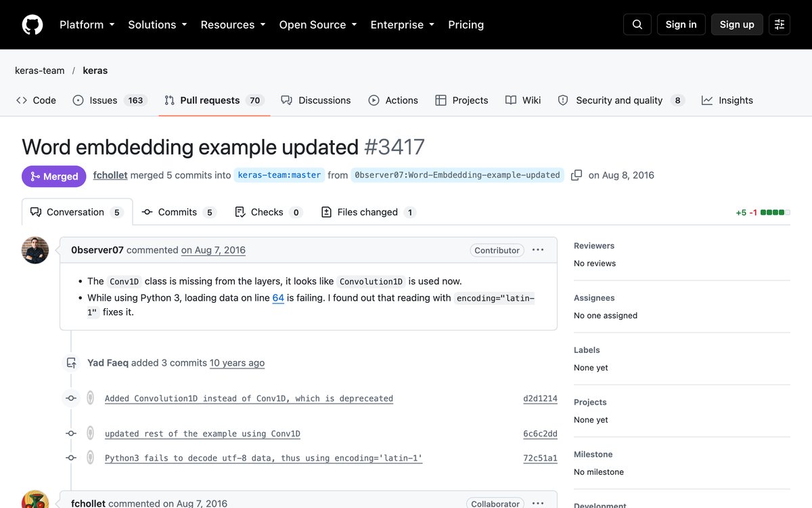Open commit hash d2d1214
Image resolution: width=812 pixels, height=508 pixels.
[x=540, y=398]
